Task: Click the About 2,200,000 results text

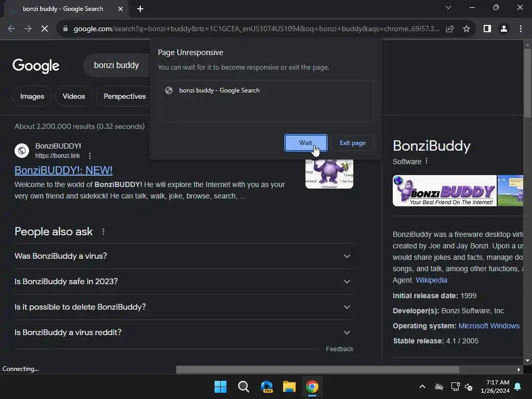Action: pyautogui.click(x=79, y=127)
